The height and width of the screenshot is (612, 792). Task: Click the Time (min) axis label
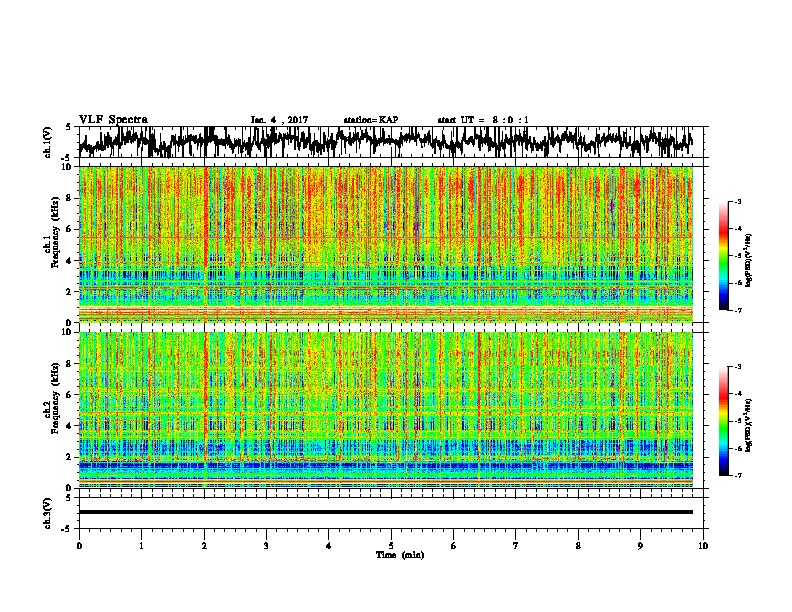[400, 555]
